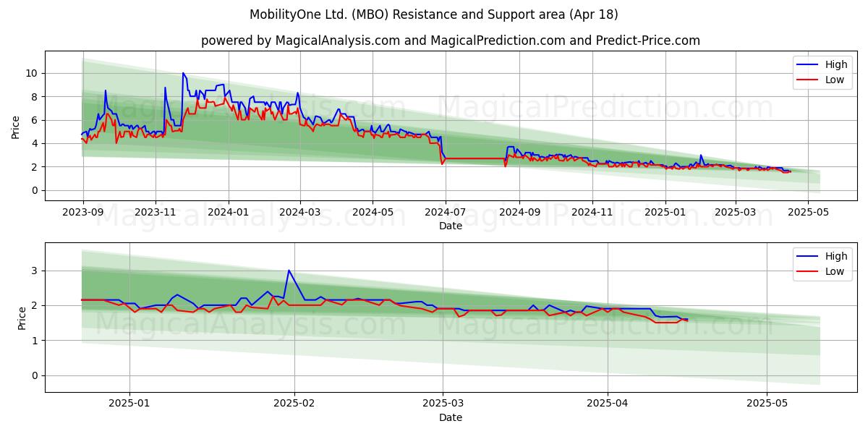Click the blue High peak near 10 in the top chart
Image resolution: width=868 pixels, height=434 pixels.
tap(183, 73)
